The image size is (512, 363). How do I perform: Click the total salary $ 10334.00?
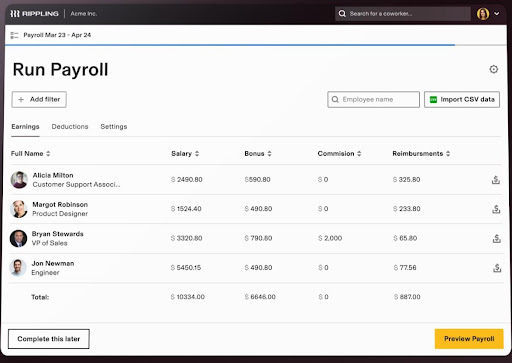(188, 297)
